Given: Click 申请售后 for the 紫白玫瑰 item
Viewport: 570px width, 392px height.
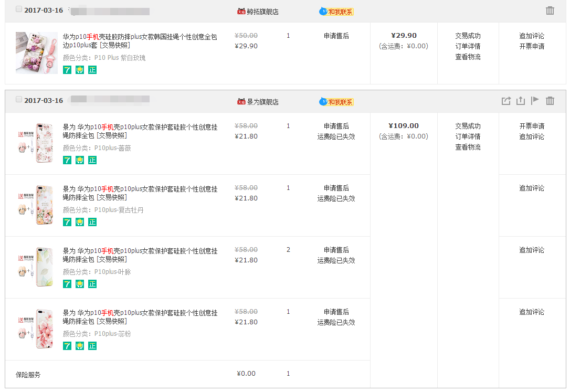Looking at the screenshot, I should pos(336,36).
